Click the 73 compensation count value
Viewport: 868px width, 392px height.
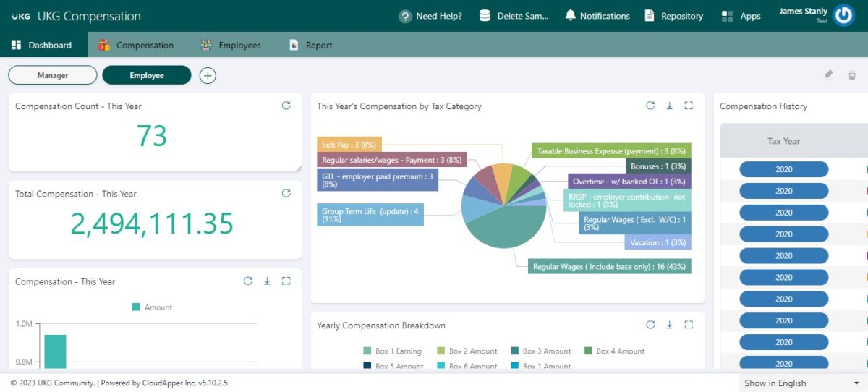point(152,136)
